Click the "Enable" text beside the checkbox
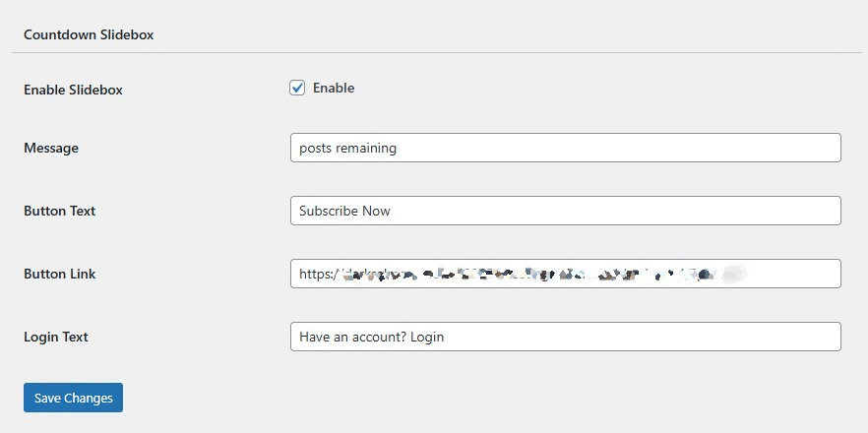 pyautogui.click(x=334, y=89)
